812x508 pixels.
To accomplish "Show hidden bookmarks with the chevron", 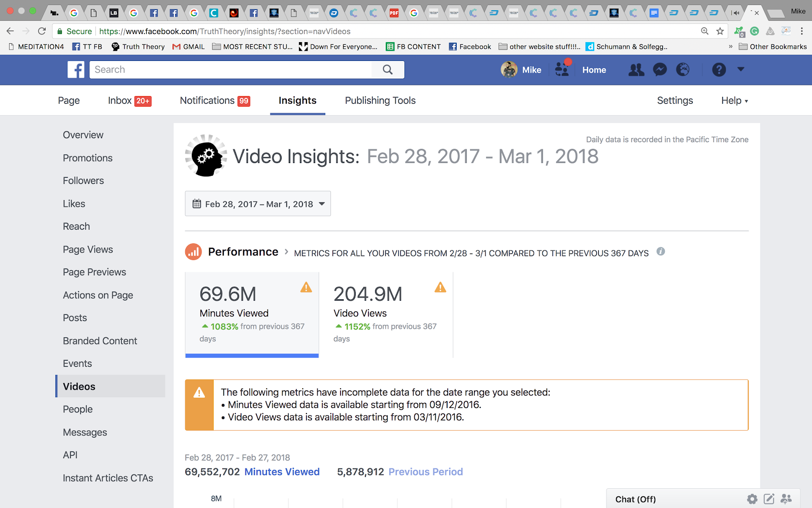I will coord(731,46).
